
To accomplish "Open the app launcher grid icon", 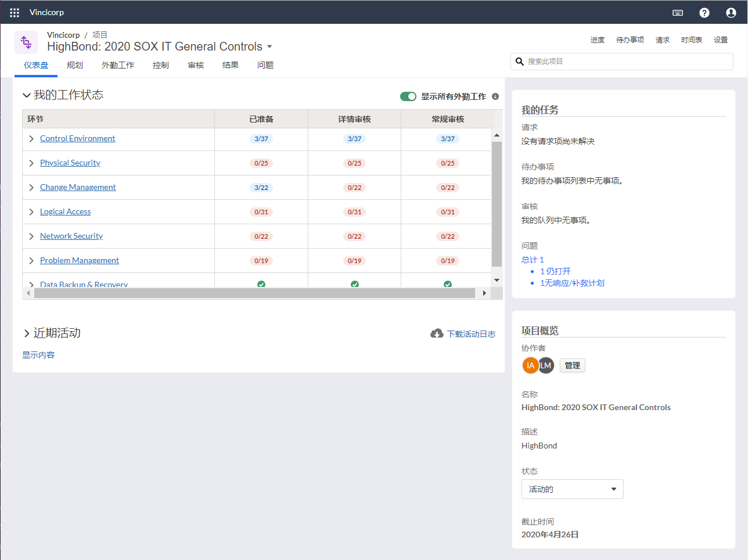I will coord(15,12).
